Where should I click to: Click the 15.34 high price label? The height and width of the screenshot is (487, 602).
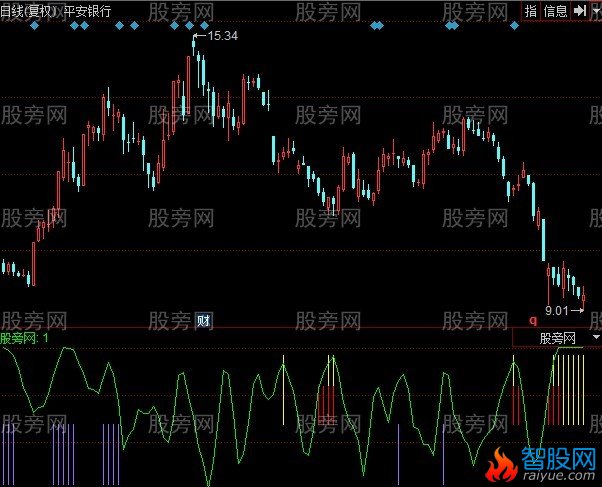point(223,36)
